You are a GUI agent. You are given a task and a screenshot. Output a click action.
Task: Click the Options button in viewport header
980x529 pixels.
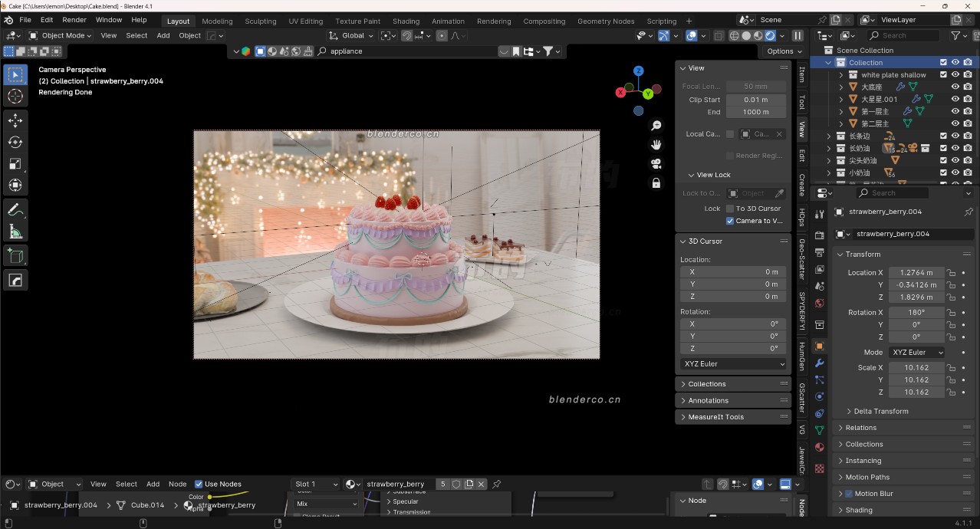point(784,51)
